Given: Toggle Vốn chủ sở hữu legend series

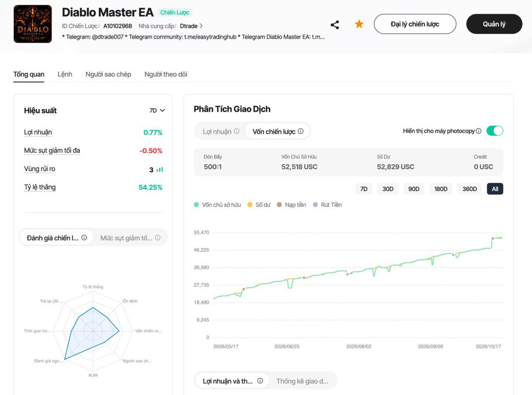Looking at the screenshot, I should point(217,205).
